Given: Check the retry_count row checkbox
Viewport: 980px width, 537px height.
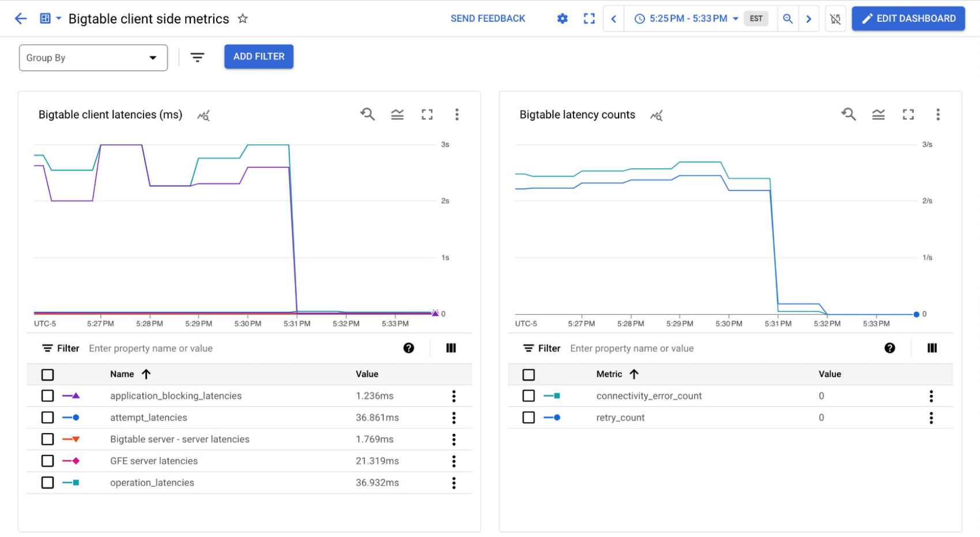Looking at the screenshot, I should tap(529, 418).
